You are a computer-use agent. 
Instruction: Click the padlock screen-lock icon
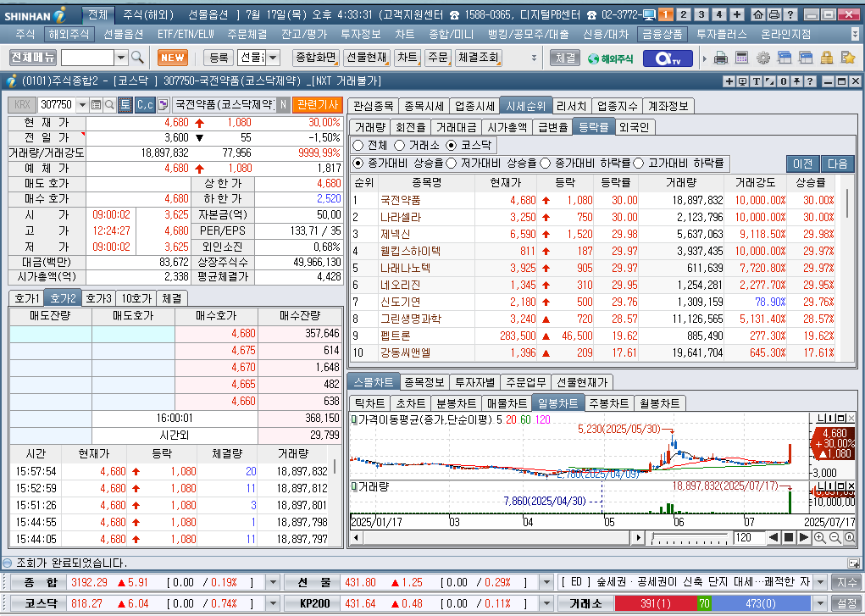pyautogui.click(x=826, y=58)
